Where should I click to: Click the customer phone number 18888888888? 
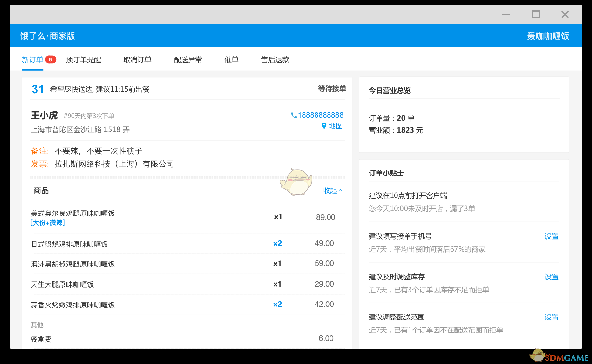pyautogui.click(x=320, y=115)
